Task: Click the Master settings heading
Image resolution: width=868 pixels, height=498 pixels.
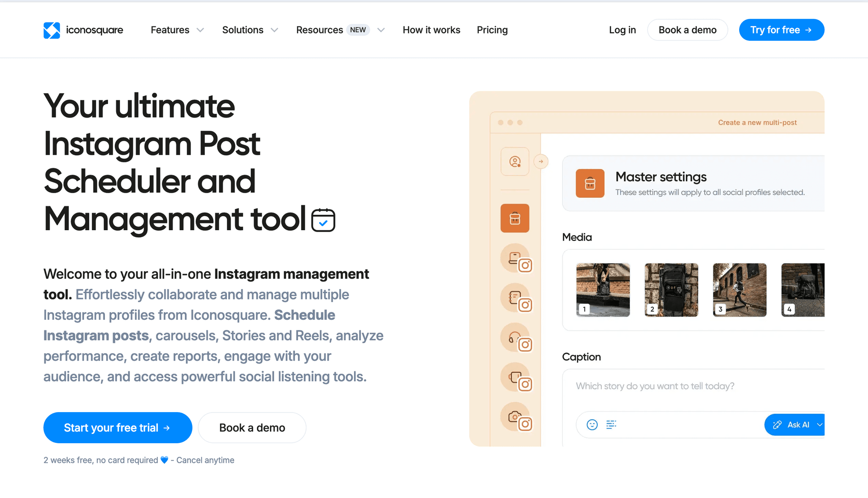Action: (x=661, y=177)
